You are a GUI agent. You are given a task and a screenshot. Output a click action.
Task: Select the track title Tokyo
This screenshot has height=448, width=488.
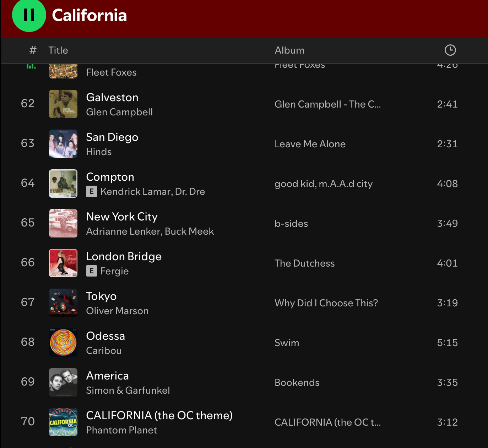click(x=102, y=296)
